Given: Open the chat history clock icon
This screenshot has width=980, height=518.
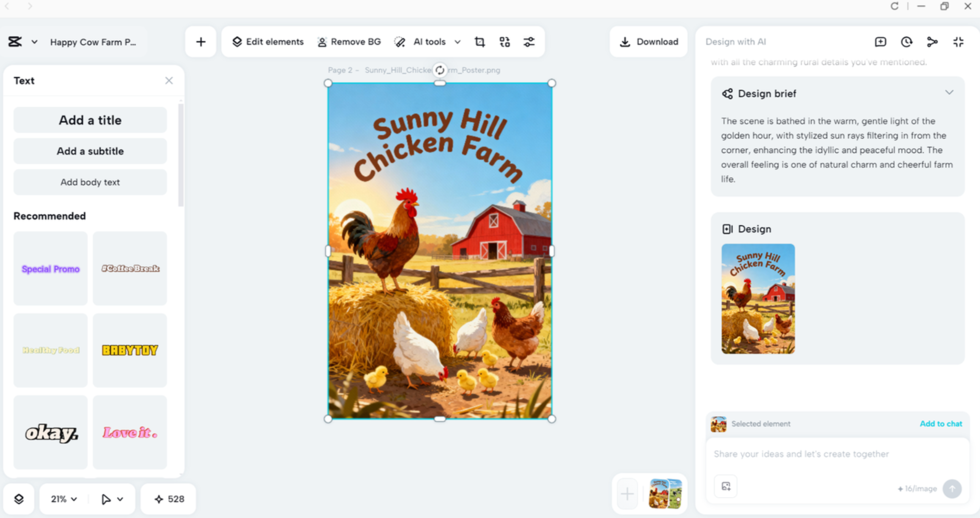Looking at the screenshot, I should [x=906, y=41].
